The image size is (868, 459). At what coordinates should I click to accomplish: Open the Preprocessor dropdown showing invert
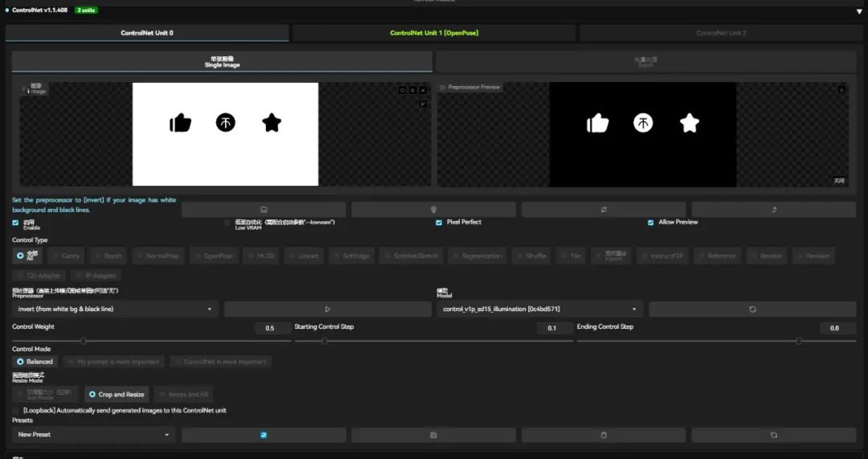click(115, 309)
